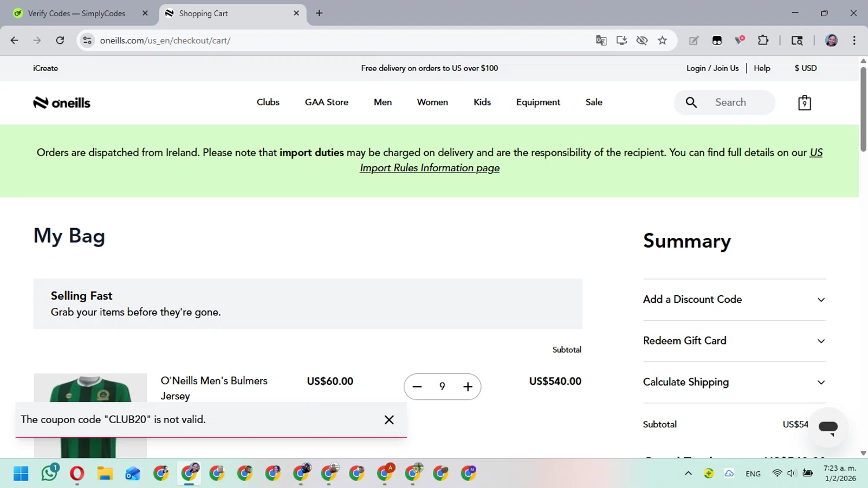Open the side panel search icon
The image size is (868, 488).
[797, 41]
